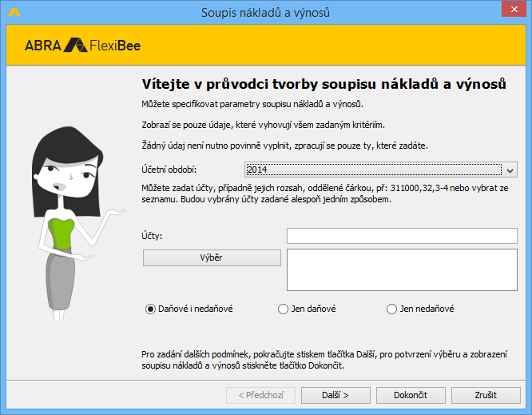Open the Účetní období dropdown arrow
The height and width of the screenshot is (415, 532).
[x=510, y=170]
